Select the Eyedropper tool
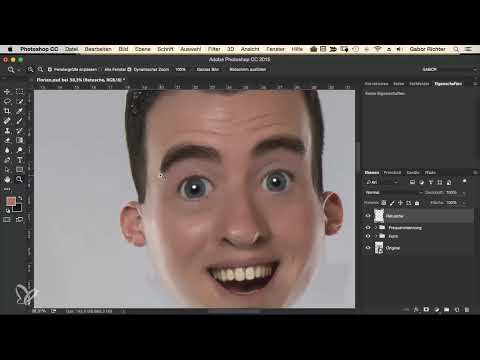 point(19,111)
